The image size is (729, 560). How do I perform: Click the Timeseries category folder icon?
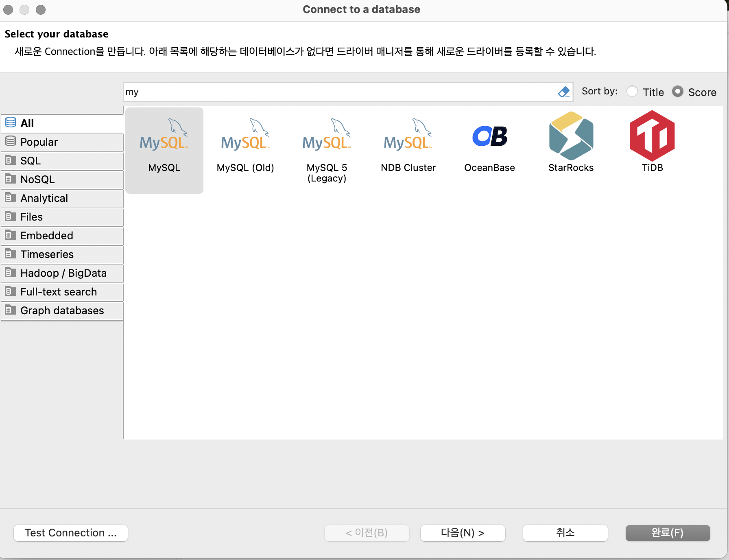point(11,254)
